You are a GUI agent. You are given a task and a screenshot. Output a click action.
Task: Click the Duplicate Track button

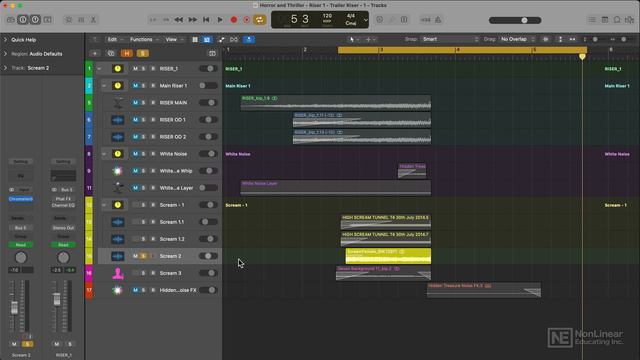[111, 53]
